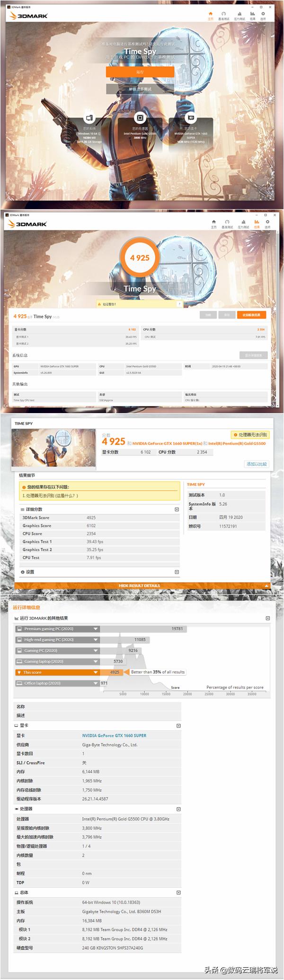The image size is (284, 980).
Task: Click the HIDE RESULT DETAILS orange bar
Action: (x=142, y=586)
